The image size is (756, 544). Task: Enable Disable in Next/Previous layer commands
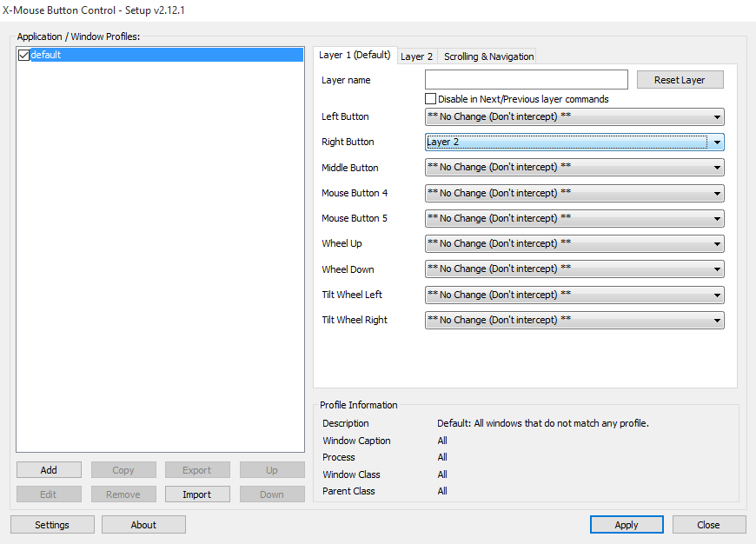tap(431, 99)
